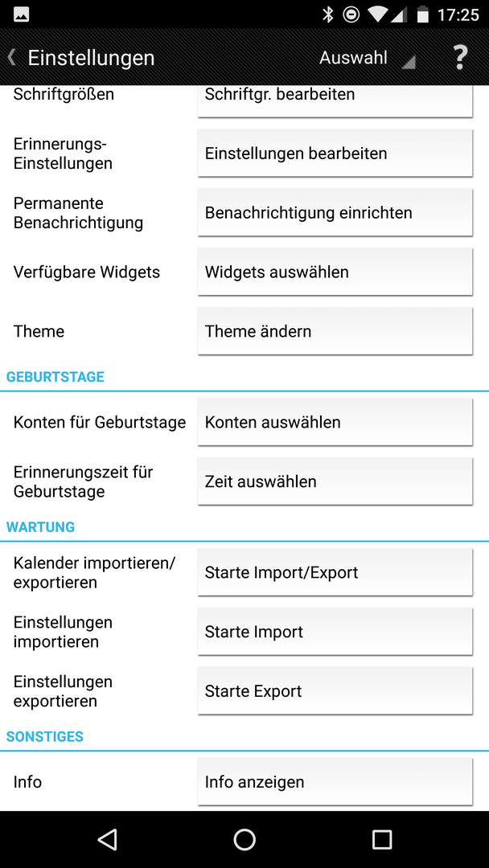The image size is (489, 868).
Task: Choose Widgets auswählen
Action: click(335, 272)
